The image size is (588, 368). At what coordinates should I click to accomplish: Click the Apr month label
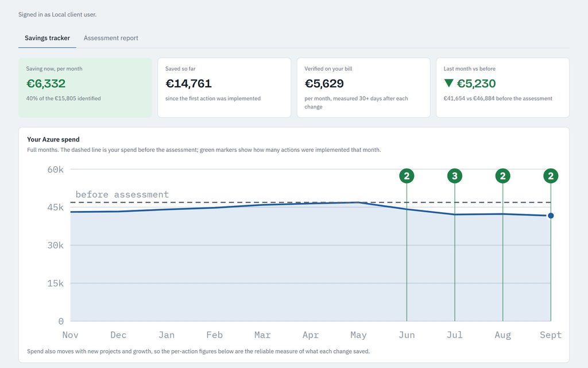(x=311, y=335)
